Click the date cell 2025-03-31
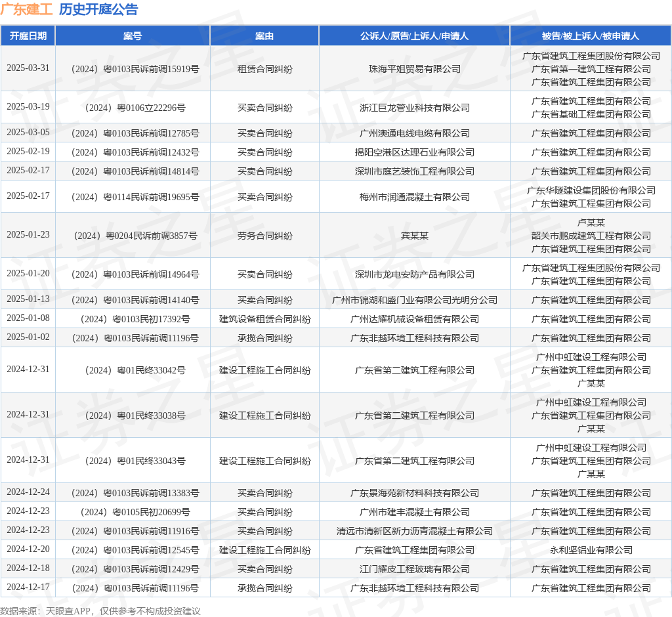This screenshot has width=672, height=617. click(x=28, y=68)
